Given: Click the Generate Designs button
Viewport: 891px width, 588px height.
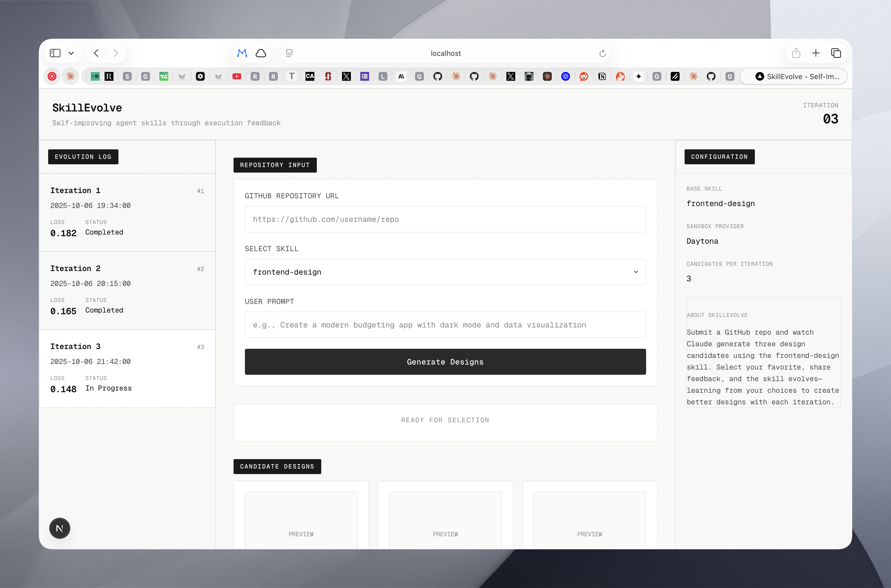Looking at the screenshot, I should [445, 361].
